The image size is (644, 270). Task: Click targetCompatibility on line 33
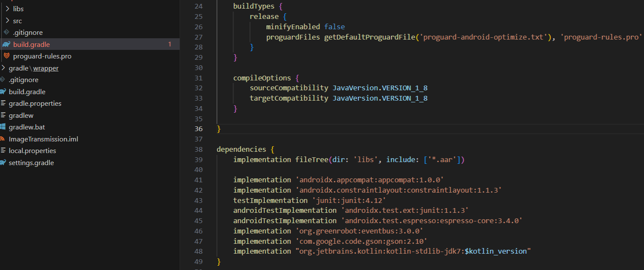(x=289, y=98)
